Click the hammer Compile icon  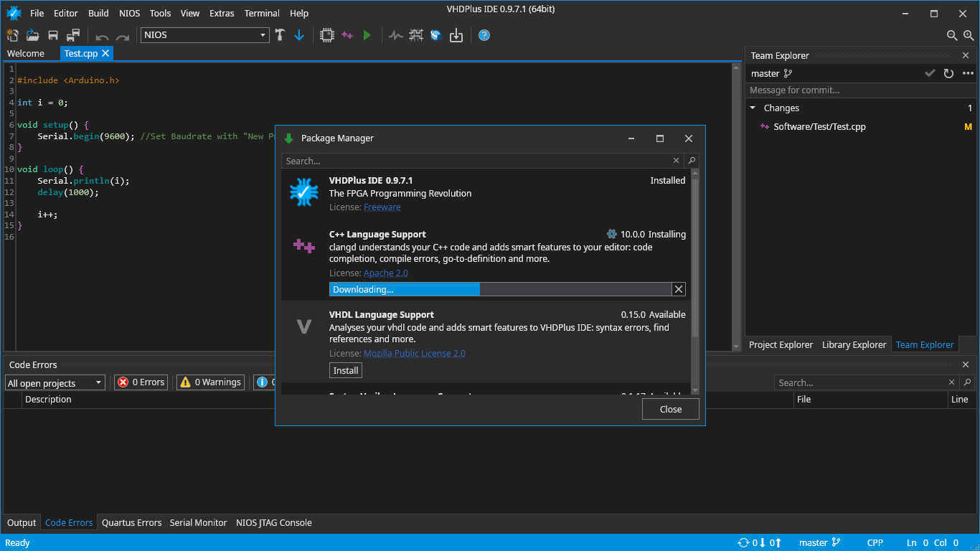coord(281,34)
